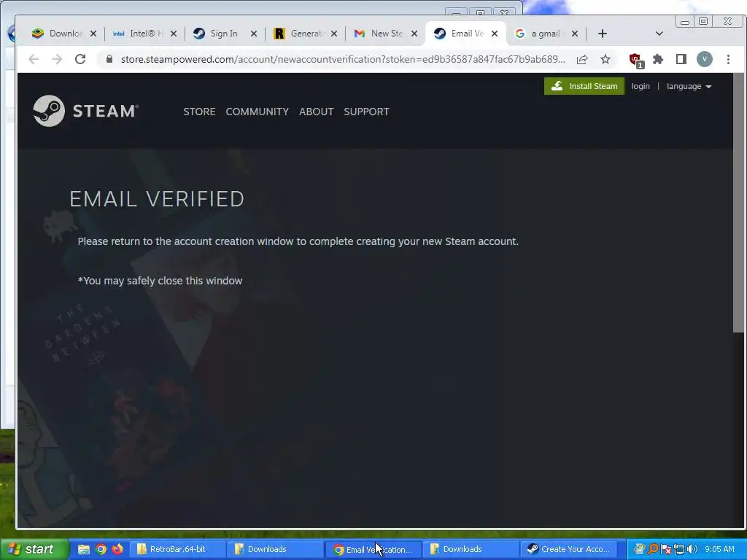Open the share page icon in address bar
The image size is (747, 560).
581,59
